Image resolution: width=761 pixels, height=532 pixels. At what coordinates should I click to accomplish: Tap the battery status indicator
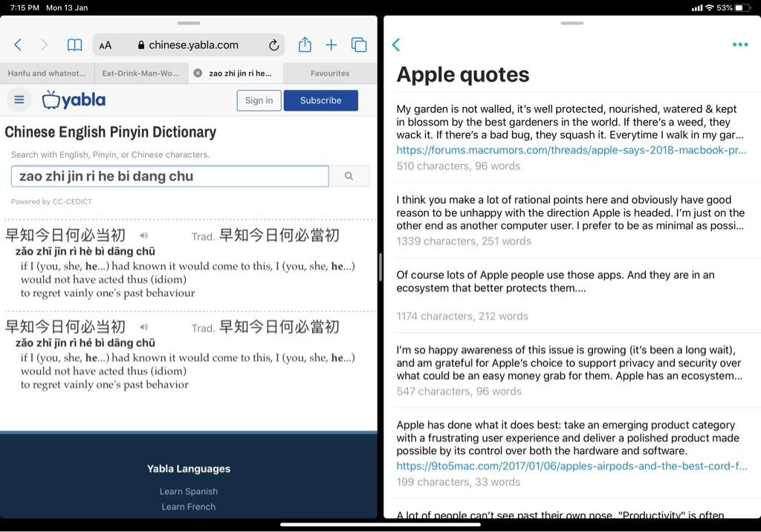[743, 7]
